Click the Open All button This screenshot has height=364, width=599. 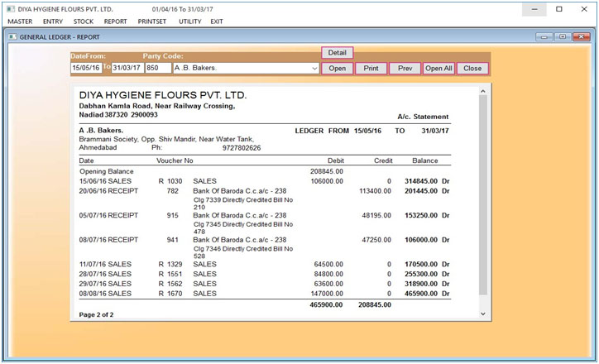[438, 69]
